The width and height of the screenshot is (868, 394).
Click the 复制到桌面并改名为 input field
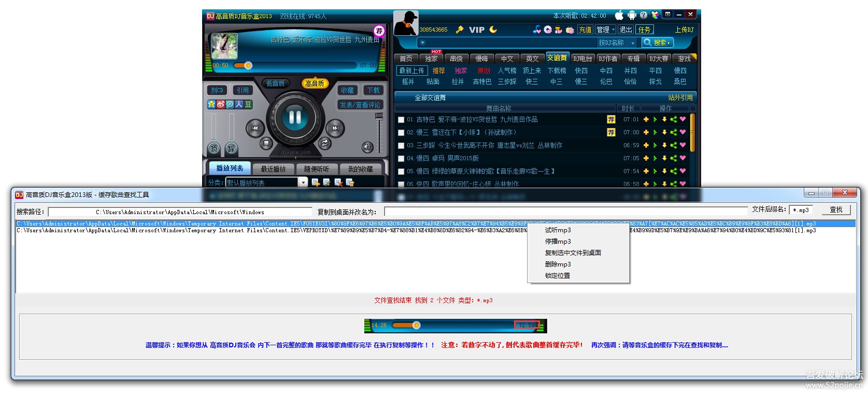(566, 212)
